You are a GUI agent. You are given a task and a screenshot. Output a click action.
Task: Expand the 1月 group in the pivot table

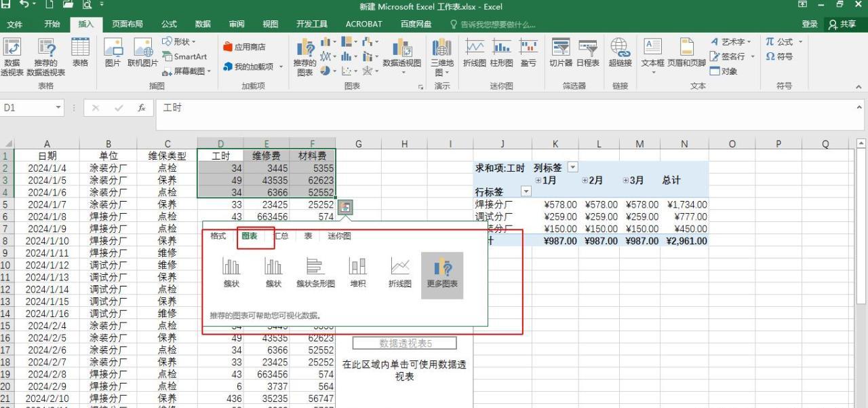click(x=538, y=180)
